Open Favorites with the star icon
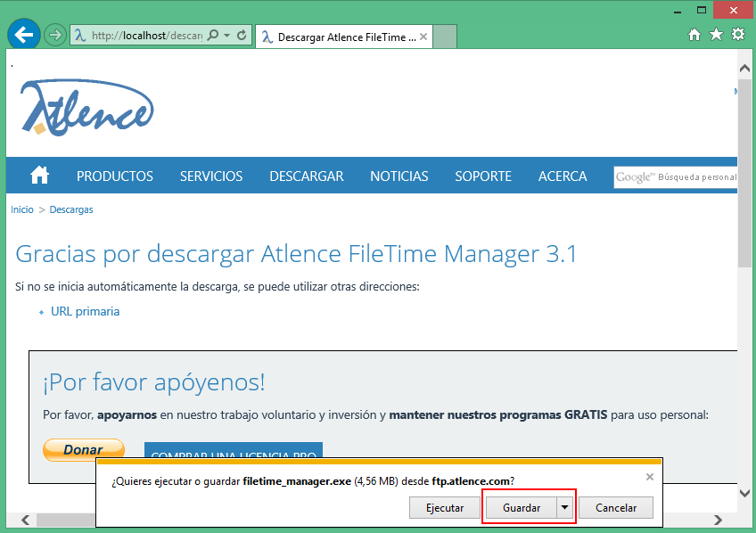756x533 pixels. [717, 35]
